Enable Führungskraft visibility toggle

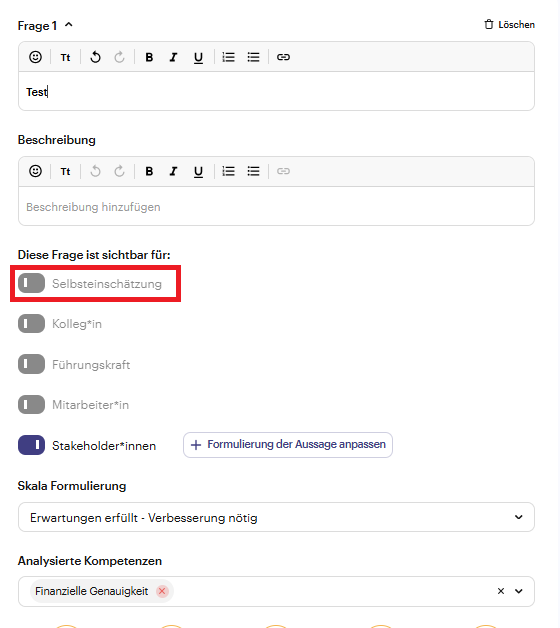point(31,364)
